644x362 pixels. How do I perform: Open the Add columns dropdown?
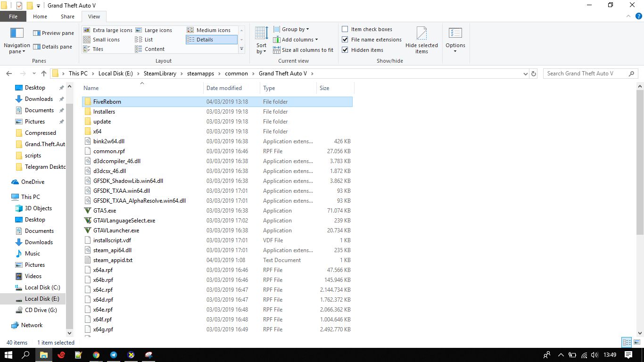296,40
